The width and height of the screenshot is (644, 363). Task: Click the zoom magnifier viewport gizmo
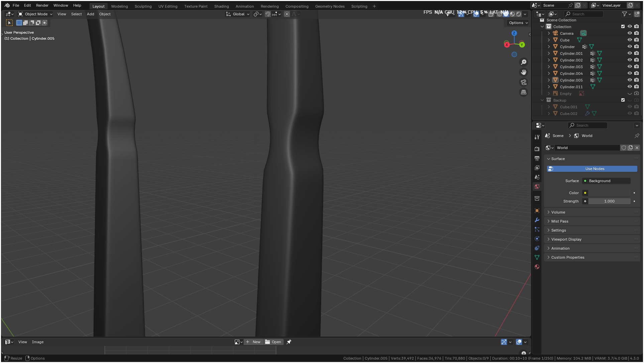pos(524,62)
